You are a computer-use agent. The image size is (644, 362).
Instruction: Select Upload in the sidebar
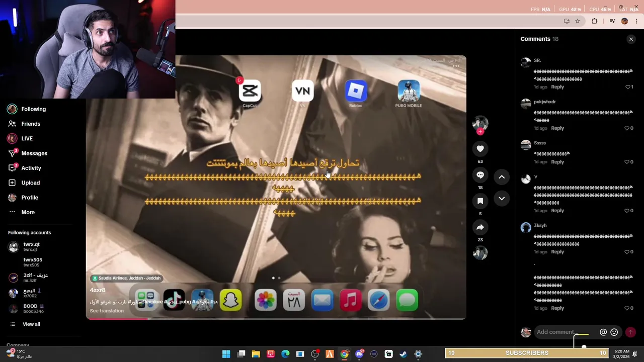point(24,183)
